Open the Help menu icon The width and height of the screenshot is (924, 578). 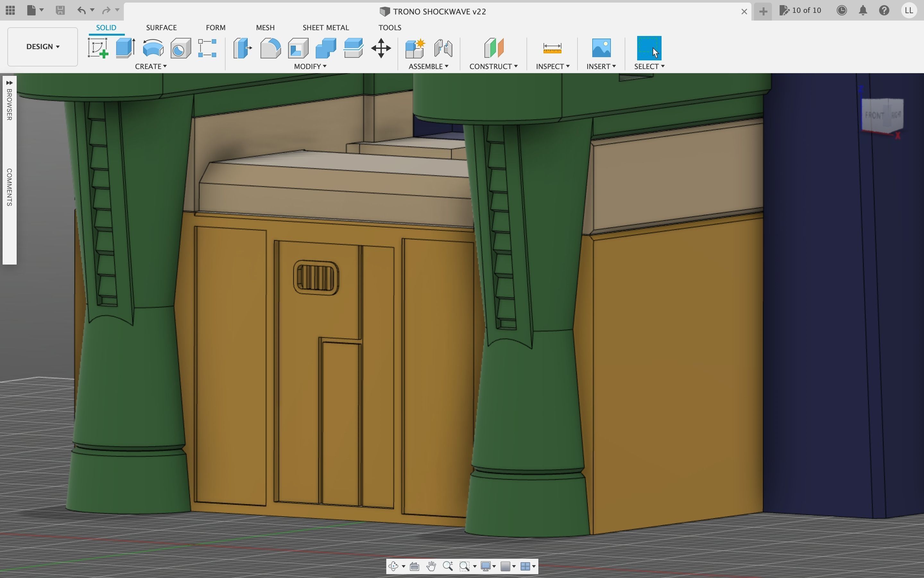pyautogui.click(x=884, y=10)
